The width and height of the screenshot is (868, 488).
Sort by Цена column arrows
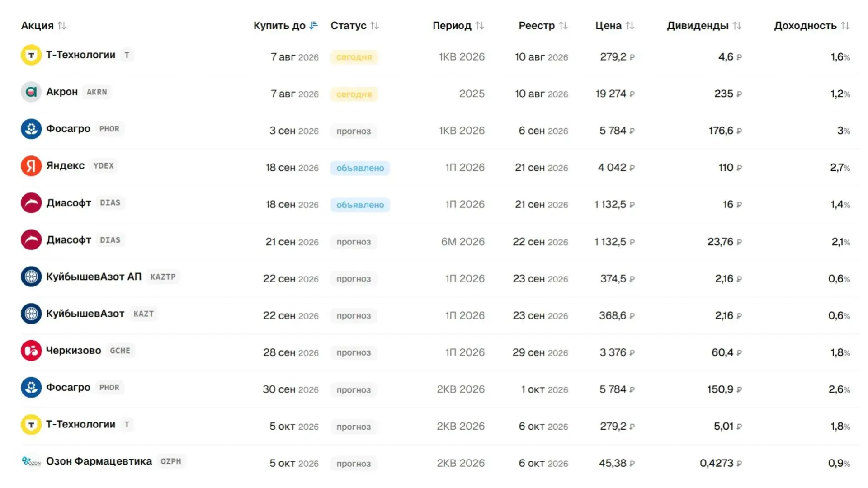coord(630,26)
